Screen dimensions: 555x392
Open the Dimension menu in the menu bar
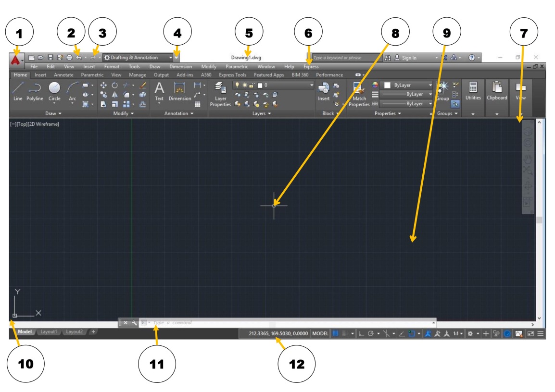[180, 66]
